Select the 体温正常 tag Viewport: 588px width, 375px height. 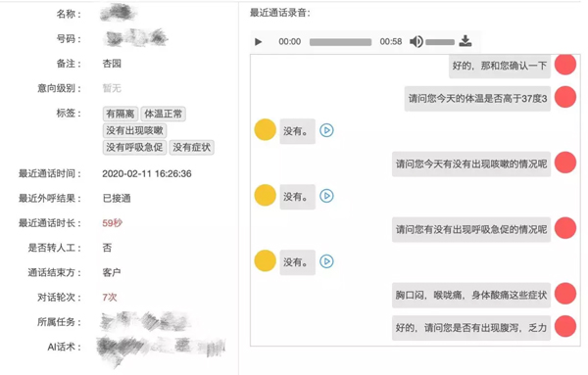pyautogui.click(x=163, y=114)
